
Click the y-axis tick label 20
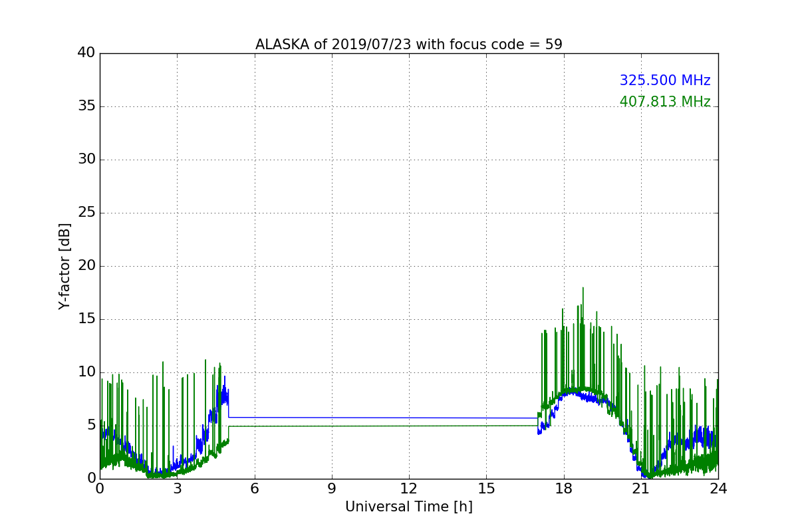coord(86,266)
